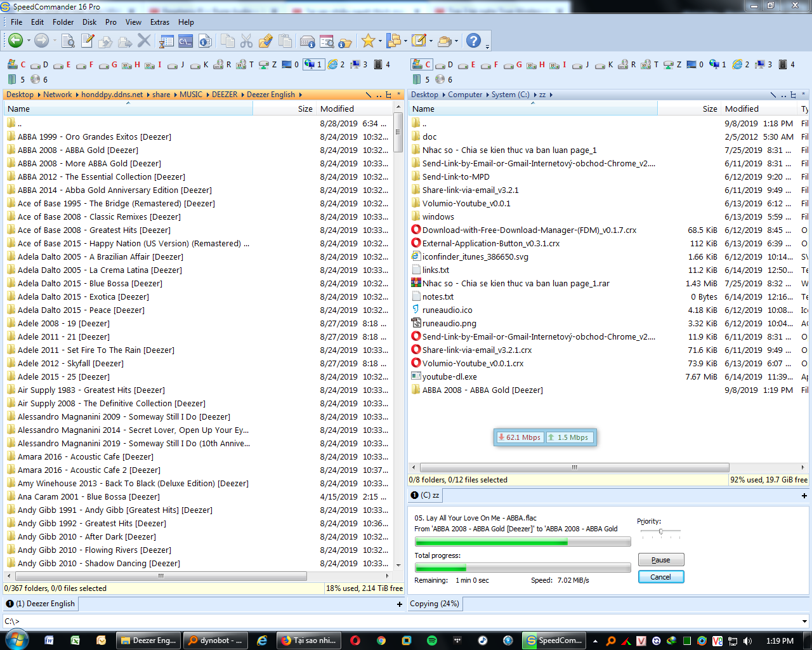
Task: Open folder information toolbar icon
Action: click(344, 41)
